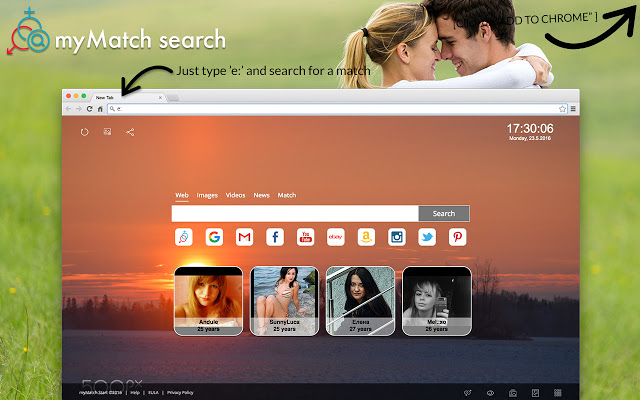Viewport: 641px width, 401px height.
Task: Click the heart icon in the bottom bar
Action: click(468, 393)
